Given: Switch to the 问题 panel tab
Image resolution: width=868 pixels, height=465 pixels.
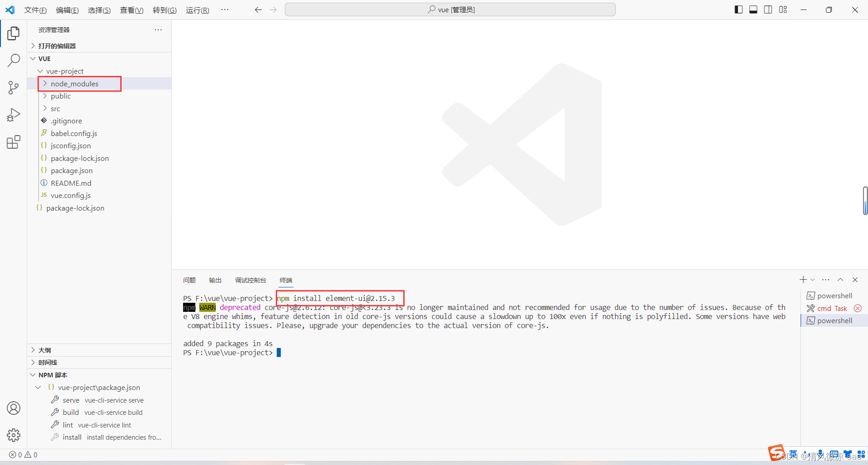Looking at the screenshot, I should point(189,280).
